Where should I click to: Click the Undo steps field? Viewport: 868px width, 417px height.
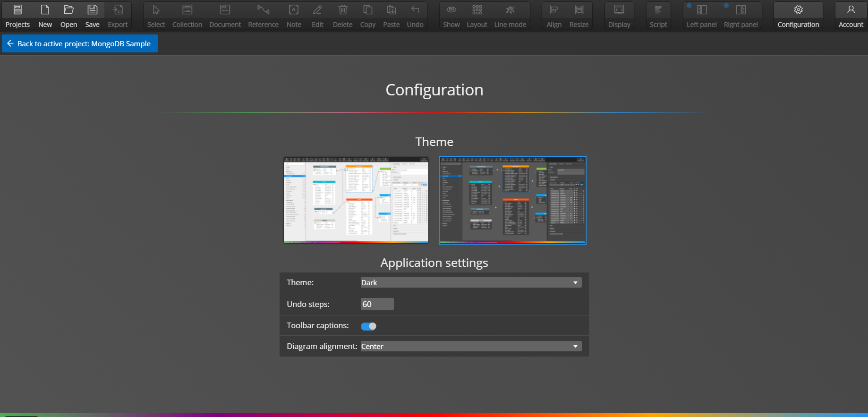point(377,304)
